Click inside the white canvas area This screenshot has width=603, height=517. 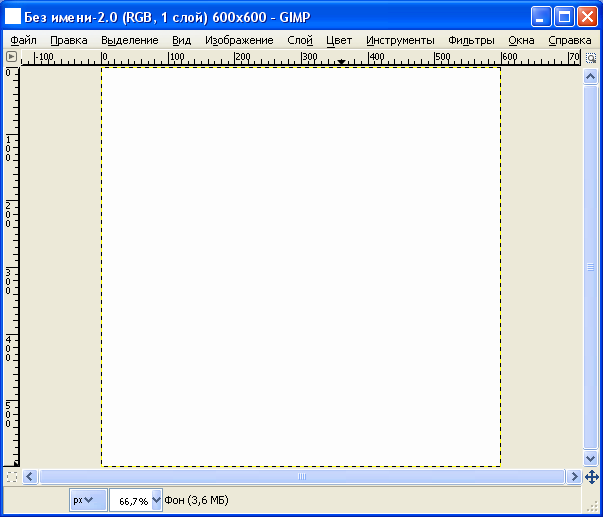click(x=301, y=267)
